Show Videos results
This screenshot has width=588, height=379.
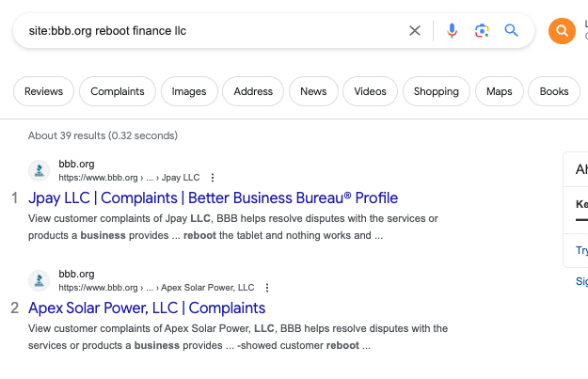[x=370, y=91]
